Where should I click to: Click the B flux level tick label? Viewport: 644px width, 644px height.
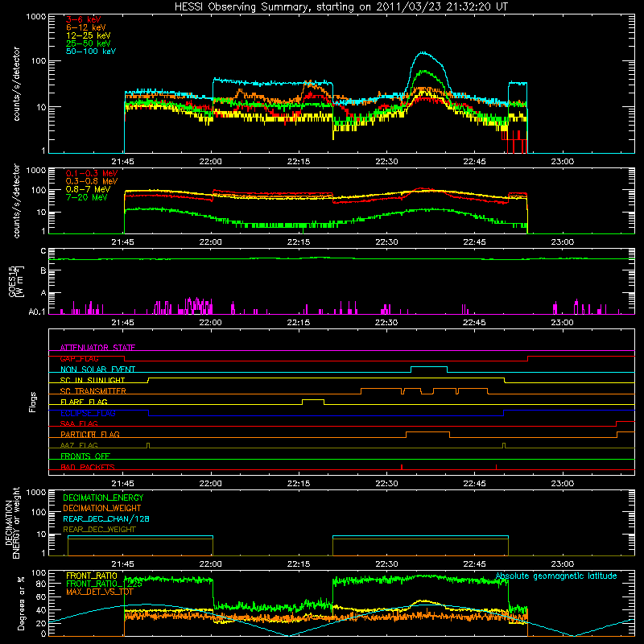pos(43,270)
